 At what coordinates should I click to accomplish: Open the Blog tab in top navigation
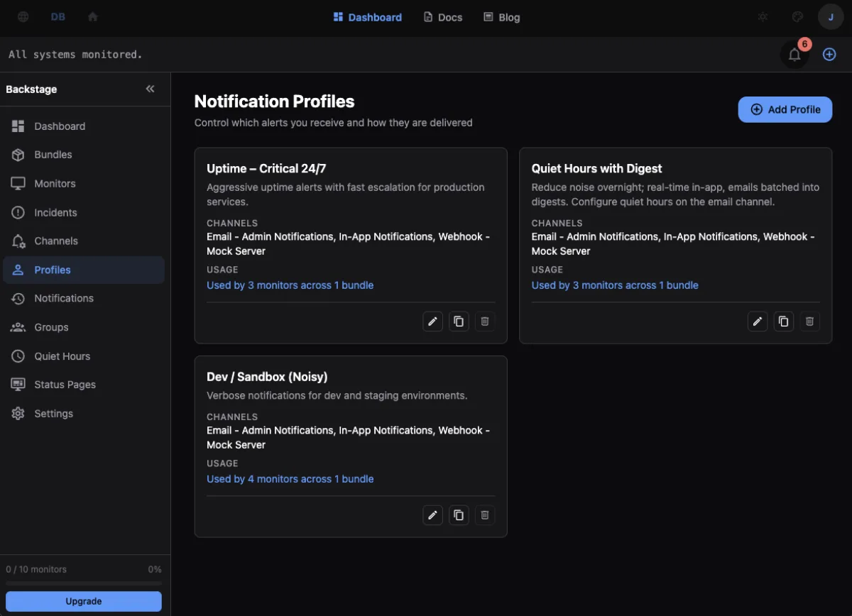tap(502, 17)
